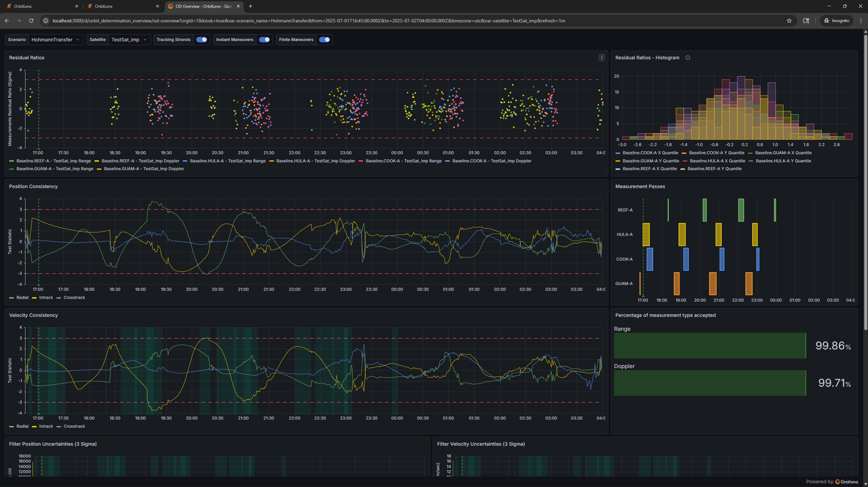Go back with browser arrow

pos(7,20)
